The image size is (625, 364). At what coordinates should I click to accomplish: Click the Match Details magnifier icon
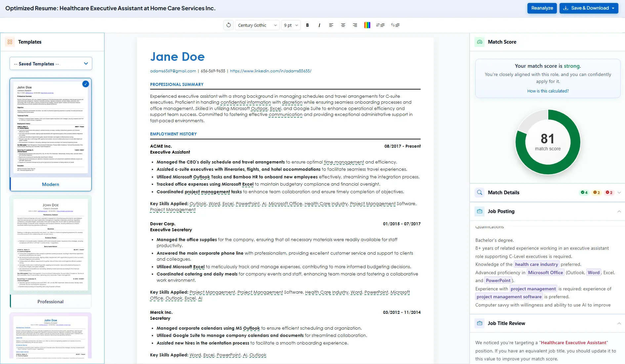click(479, 193)
